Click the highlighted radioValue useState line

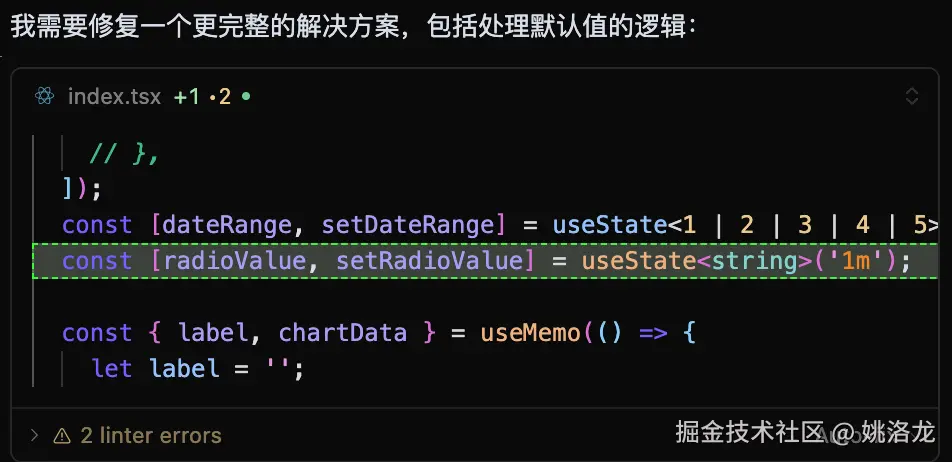485,261
